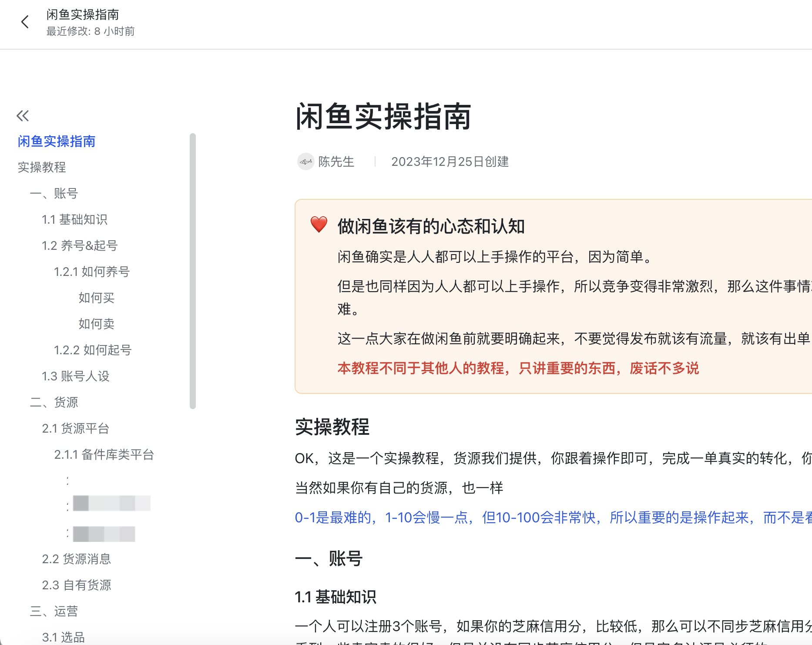Viewport: 812px width, 645px height.
Task: Select 一、账号 outline section
Action: pyautogui.click(x=54, y=193)
